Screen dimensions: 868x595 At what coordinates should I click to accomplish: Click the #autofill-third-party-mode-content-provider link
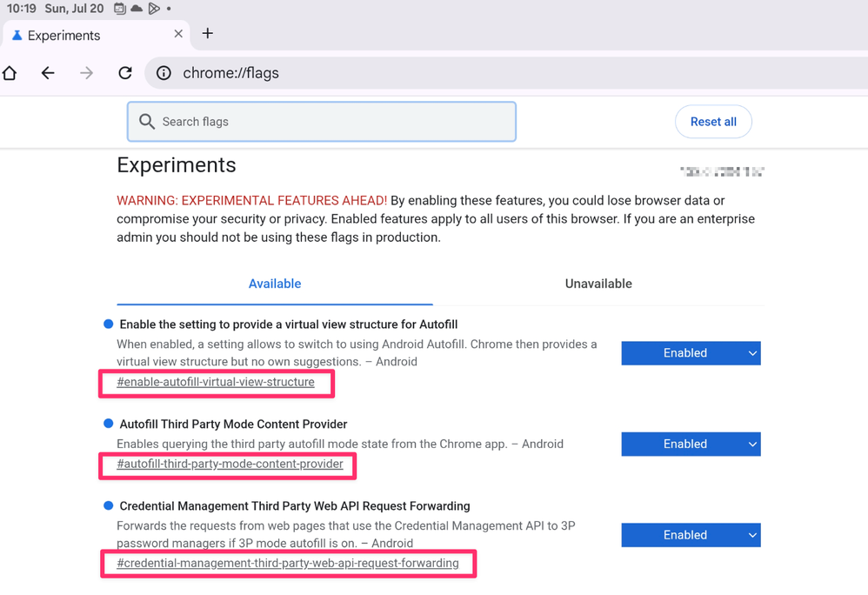(x=230, y=464)
